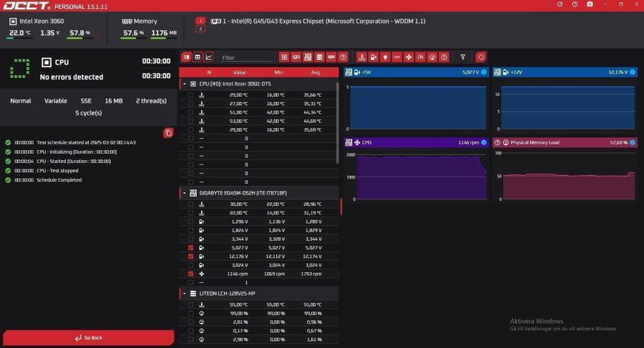Collapse the LITEON LCH-128V2S-HP group

click(x=184, y=293)
